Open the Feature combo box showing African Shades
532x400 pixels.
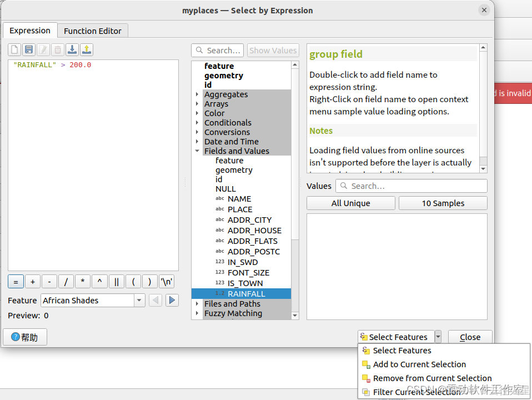[x=93, y=301]
